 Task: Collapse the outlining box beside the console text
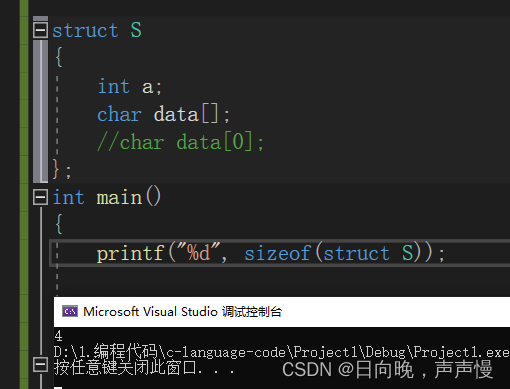(x=40, y=364)
